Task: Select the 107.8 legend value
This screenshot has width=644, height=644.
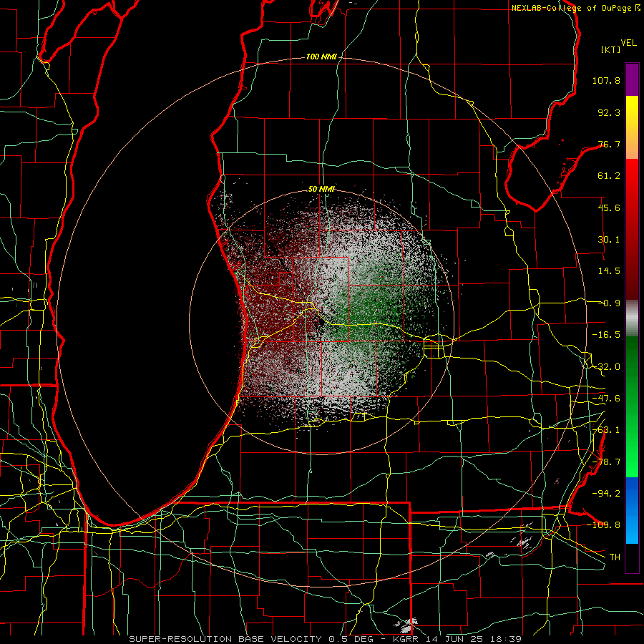Action: coord(606,80)
